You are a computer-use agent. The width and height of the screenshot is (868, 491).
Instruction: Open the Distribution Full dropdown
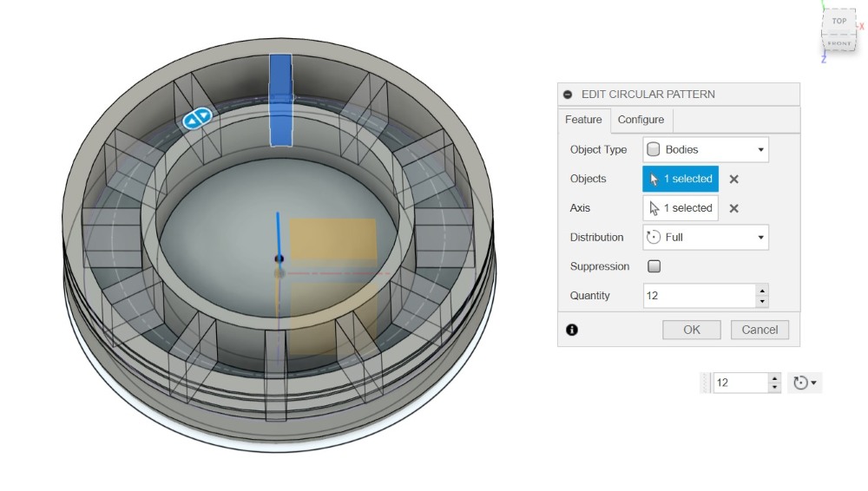[x=706, y=237]
